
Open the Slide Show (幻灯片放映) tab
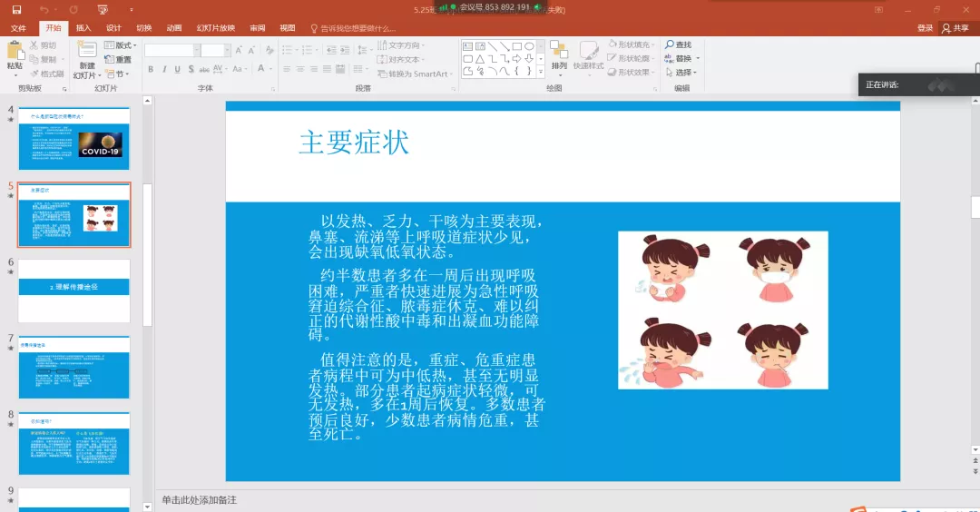click(x=216, y=28)
